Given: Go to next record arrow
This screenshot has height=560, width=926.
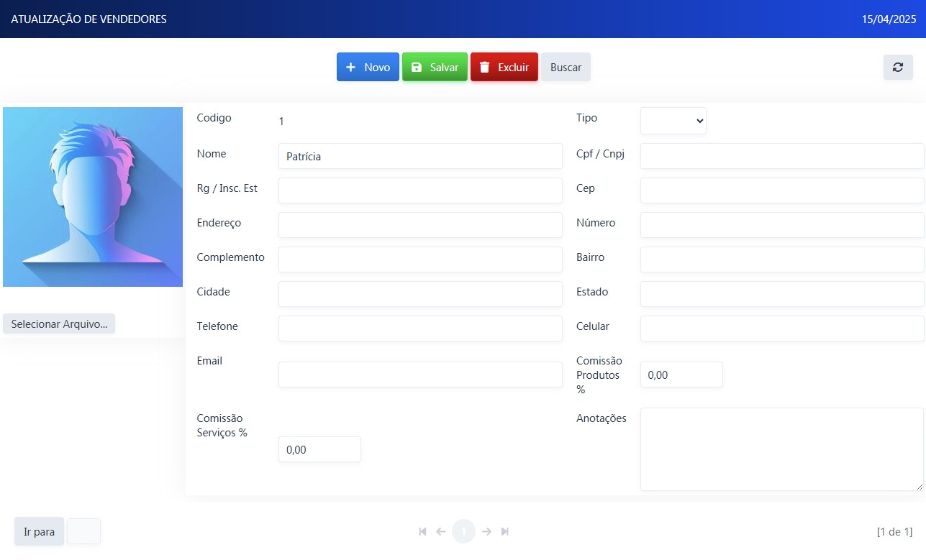Looking at the screenshot, I should pyautogui.click(x=486, y=531).
